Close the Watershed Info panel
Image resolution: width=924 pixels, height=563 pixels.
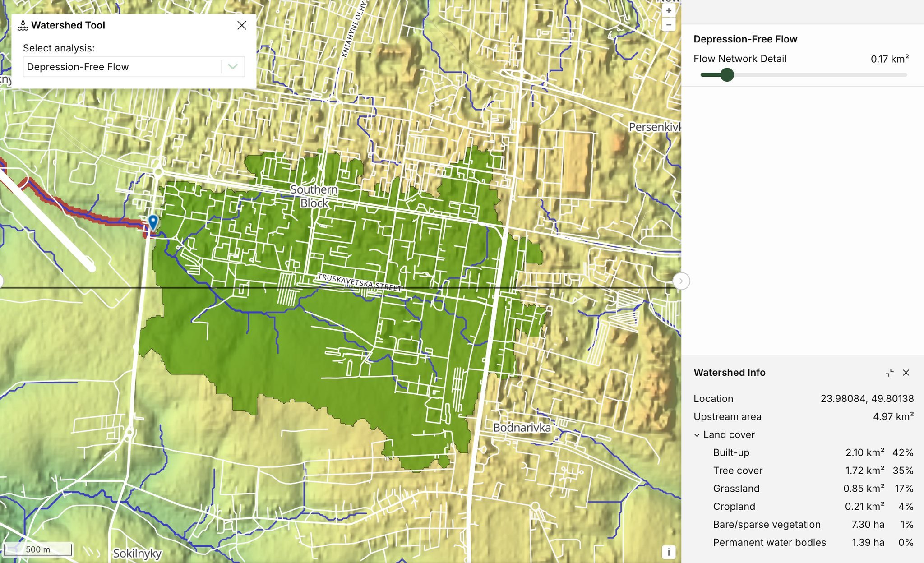(x=906, y=373)
